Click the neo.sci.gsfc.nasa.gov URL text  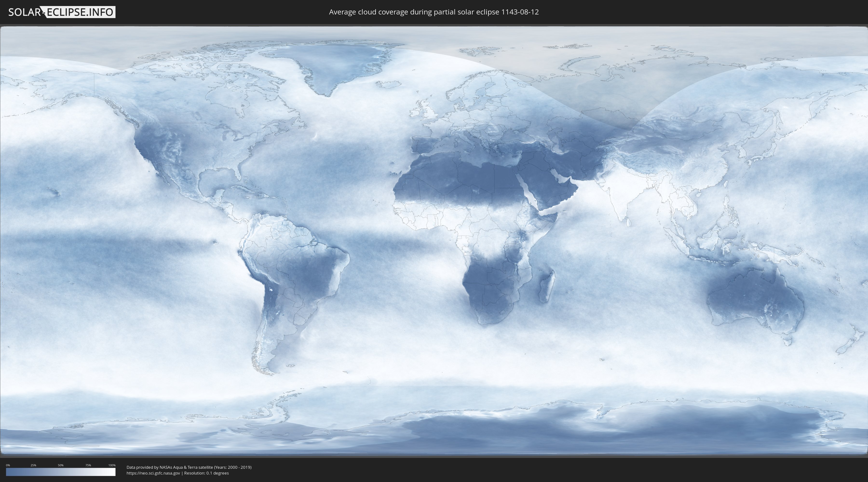click(x=153, y=473)
